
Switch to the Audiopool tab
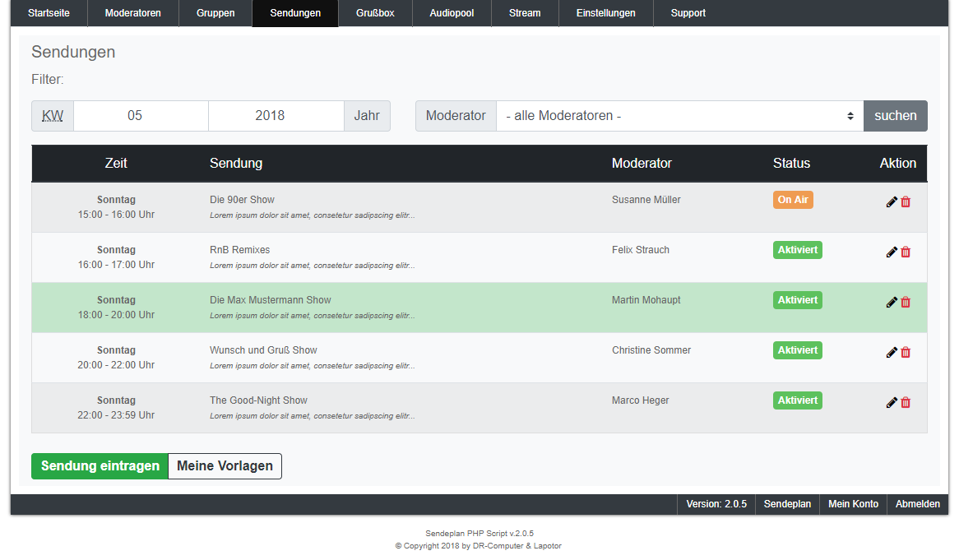[452, 13]
